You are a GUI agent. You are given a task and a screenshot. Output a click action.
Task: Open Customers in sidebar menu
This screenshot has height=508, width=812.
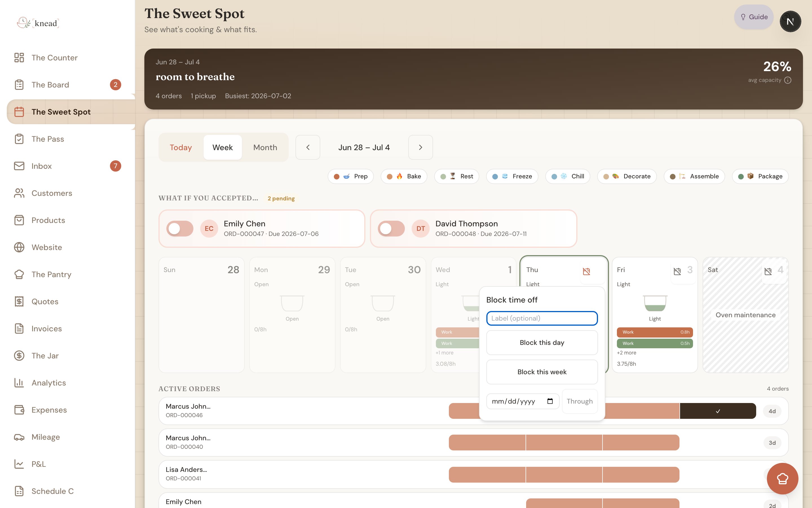67,193
